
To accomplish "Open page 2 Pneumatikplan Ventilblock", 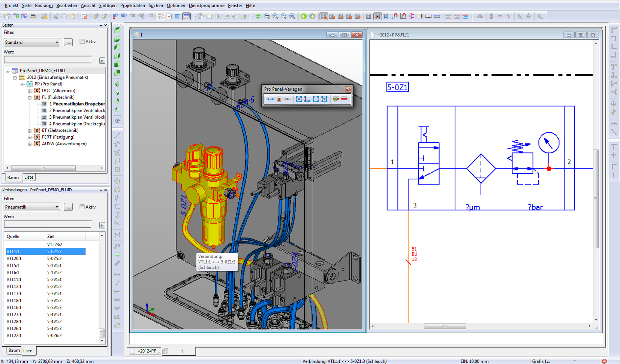I will pos(76,110).
